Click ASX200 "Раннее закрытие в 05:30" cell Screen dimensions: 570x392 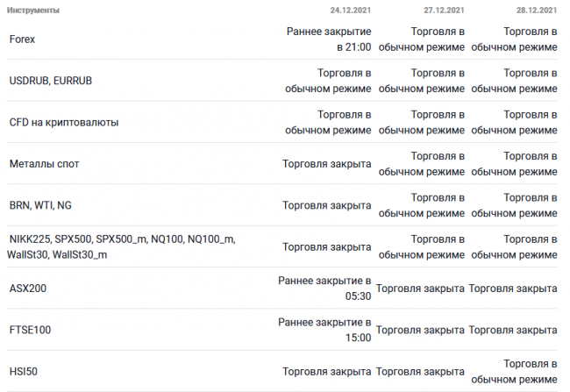click(x=325, y=289)
